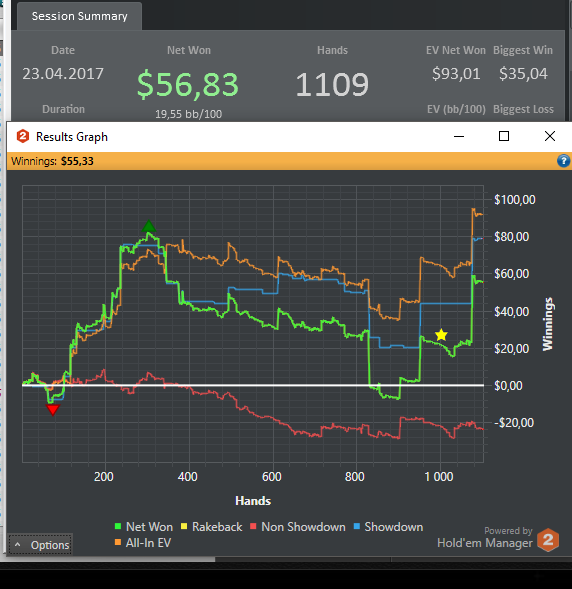
Task: Click the All-In EV legend label
Action: (x=148, y=542)
